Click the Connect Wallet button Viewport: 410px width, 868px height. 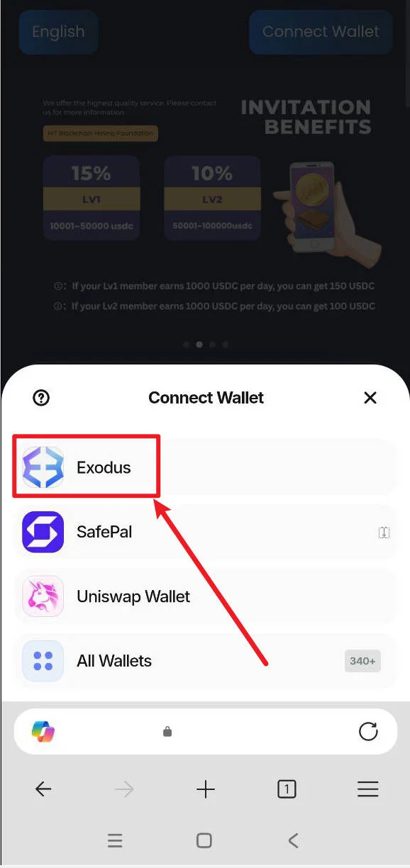[321, 32]
